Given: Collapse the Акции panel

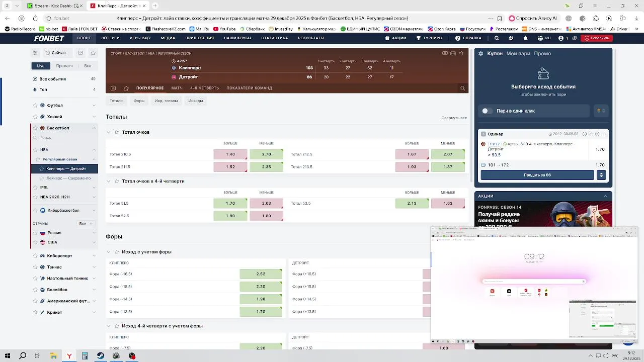Looking at the screenshot, I should (605, 196).
